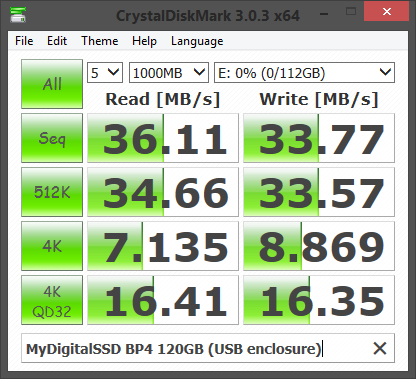The width and height of the screenshot is (416, 379).
Task: Start the 4K QD32 benchmark test
Action: (52, 300)
